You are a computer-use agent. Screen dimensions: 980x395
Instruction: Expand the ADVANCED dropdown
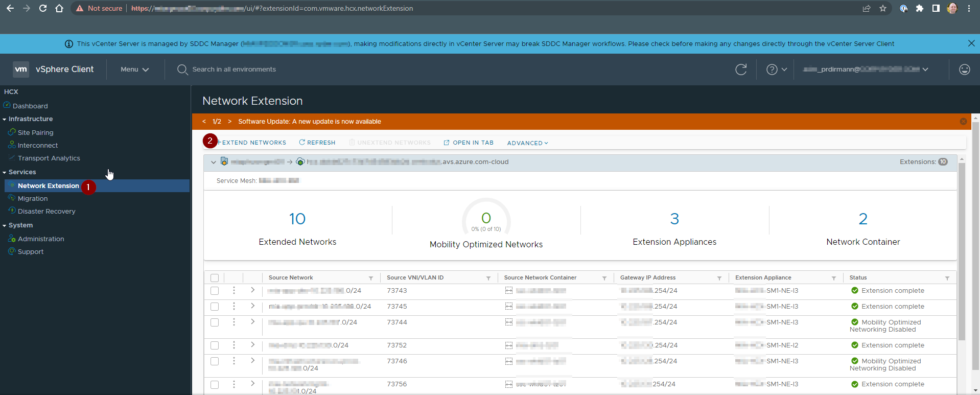[527, 143]
